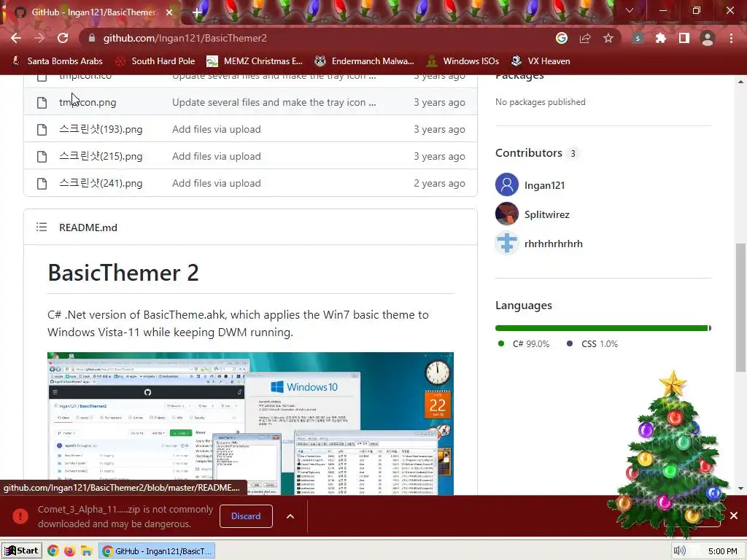Open the tmpicon.png commit message
747x560 pixels.
click(x=274, y=102)
